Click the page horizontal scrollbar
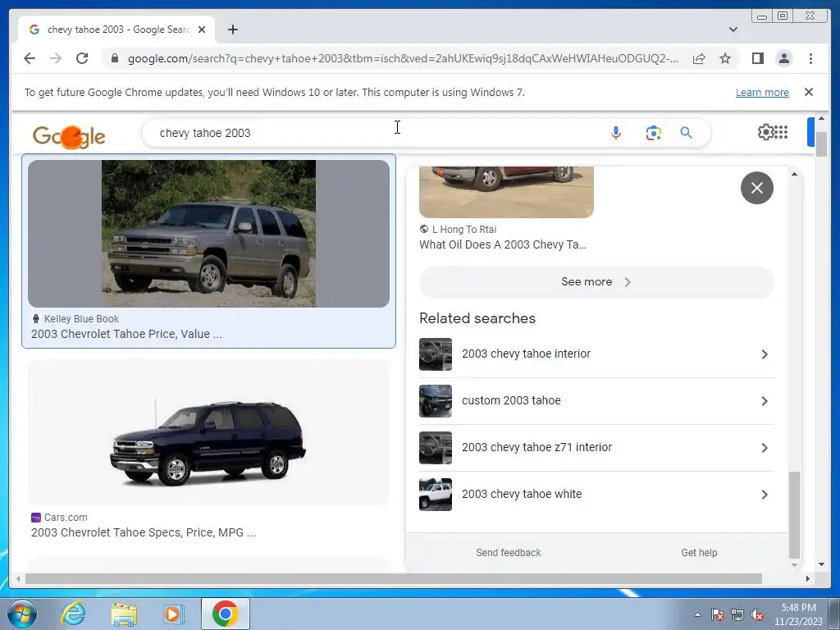The image size is (840, 630). click(393, 578)
